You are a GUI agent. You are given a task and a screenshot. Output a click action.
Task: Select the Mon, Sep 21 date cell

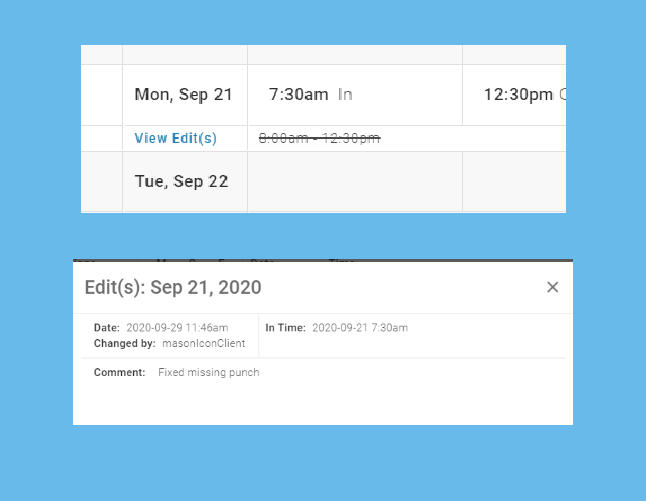(x=183, y=95)
